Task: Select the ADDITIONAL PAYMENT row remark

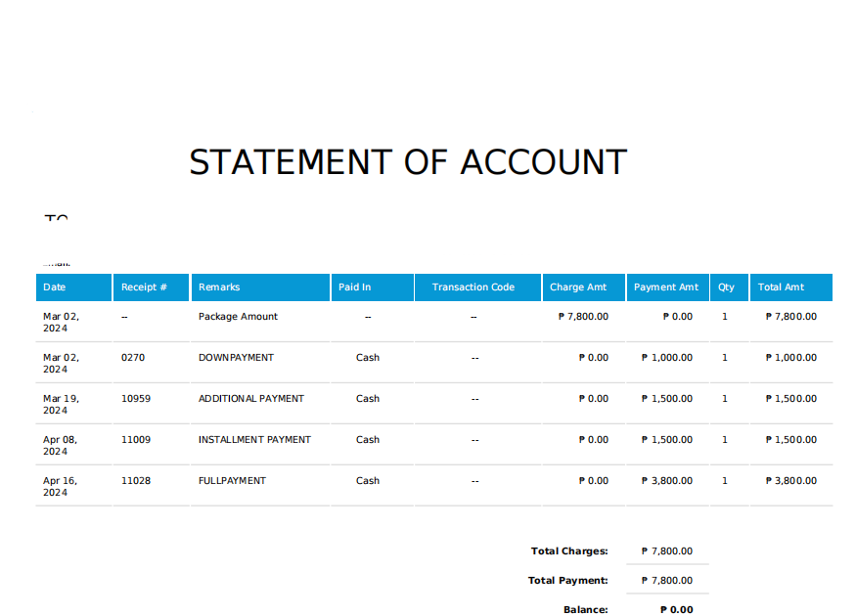Action: 251,398
